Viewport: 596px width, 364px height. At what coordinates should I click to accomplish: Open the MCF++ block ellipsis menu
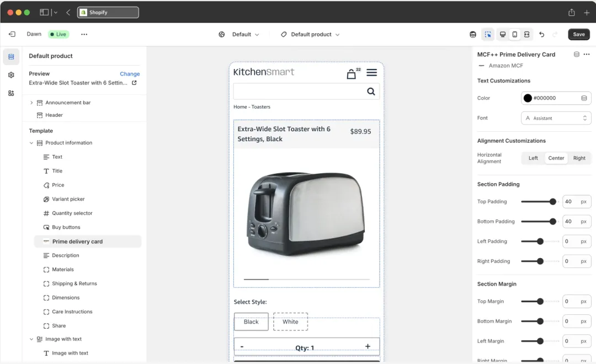point(587,55)
